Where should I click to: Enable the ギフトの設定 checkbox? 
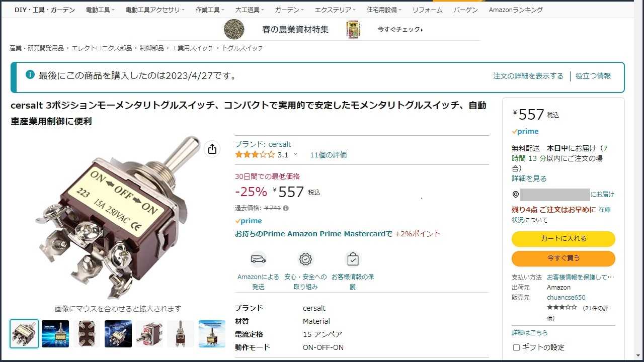[x=516, y=347]
